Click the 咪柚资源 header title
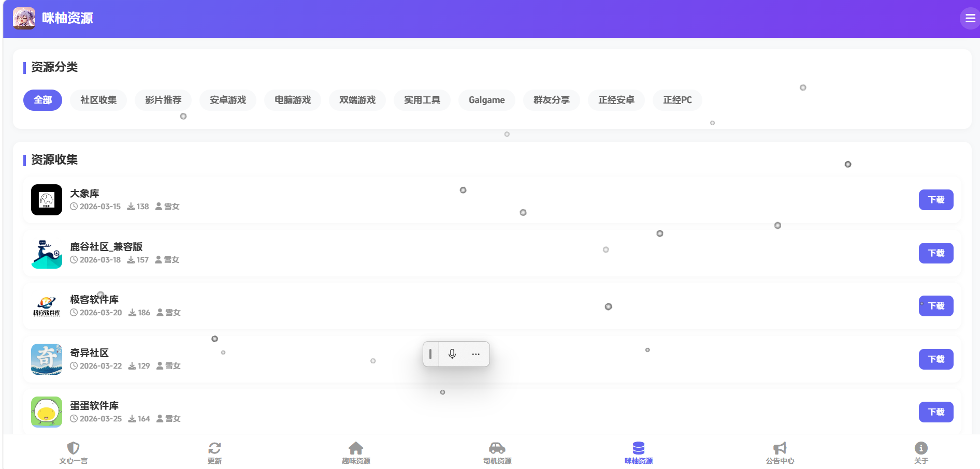980x469 pixels. point(67,18)
